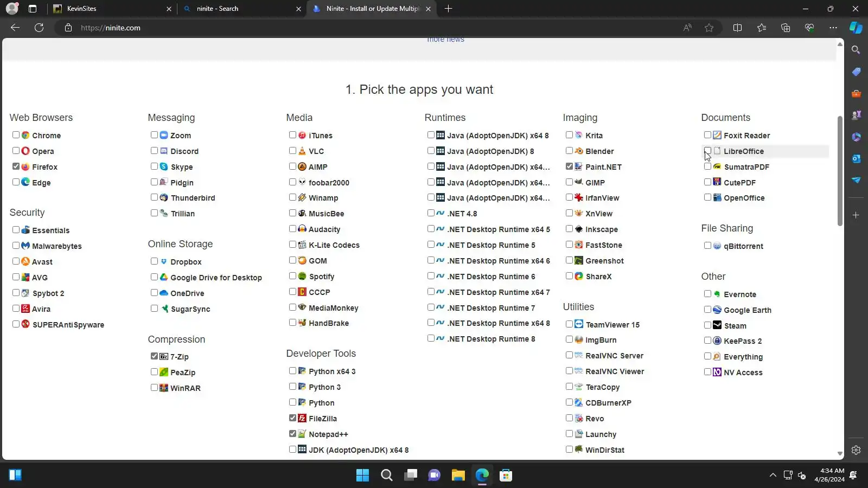Add this page to favorites
This screenshot has width=868, height=488.
(x=709, y=28)
